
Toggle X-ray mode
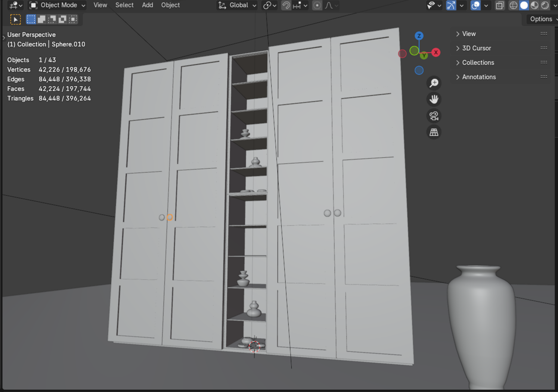(500, 5)
